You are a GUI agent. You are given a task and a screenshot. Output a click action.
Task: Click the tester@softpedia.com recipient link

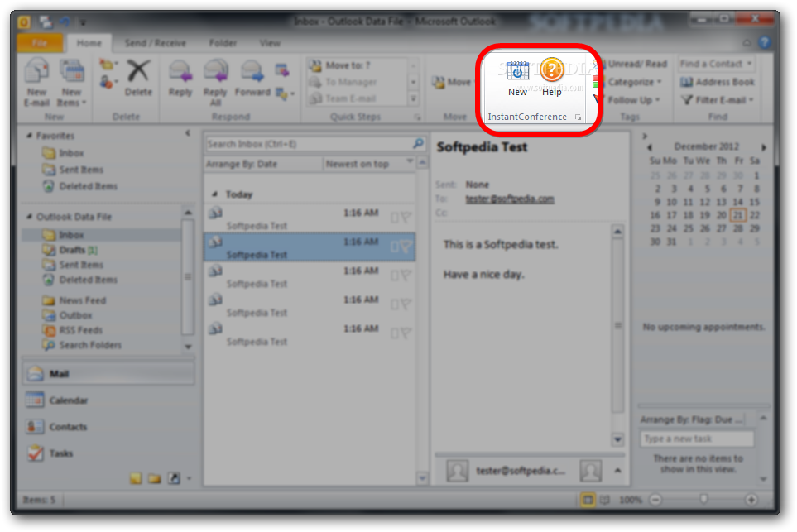(510, 199)
